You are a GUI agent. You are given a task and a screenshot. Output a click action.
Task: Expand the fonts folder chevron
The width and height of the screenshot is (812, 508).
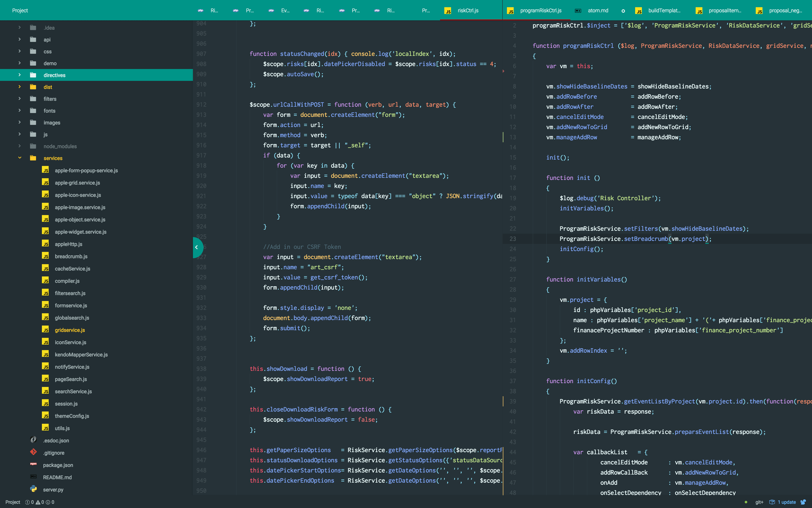click(x=19, y=110)
